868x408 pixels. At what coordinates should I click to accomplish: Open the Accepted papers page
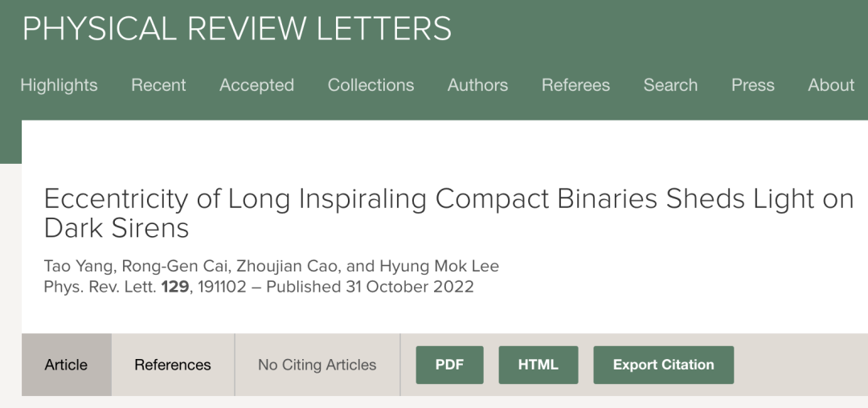[256, 85]
